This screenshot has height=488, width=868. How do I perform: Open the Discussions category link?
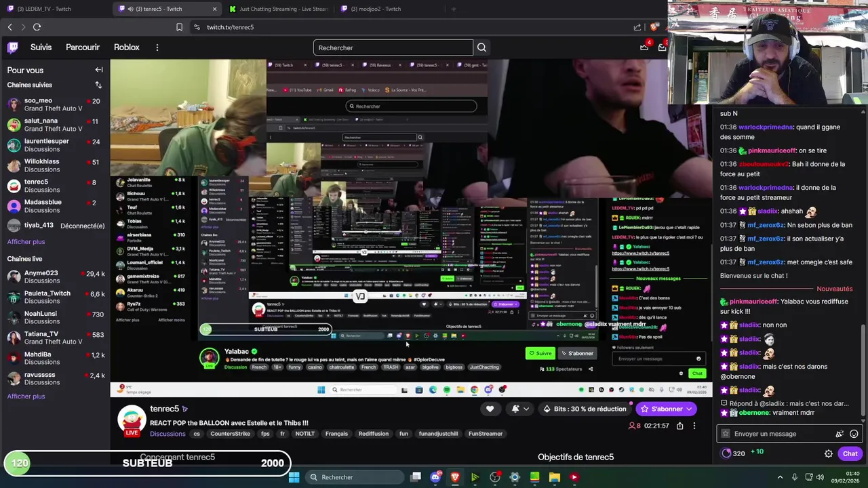(x=167, y=434)
